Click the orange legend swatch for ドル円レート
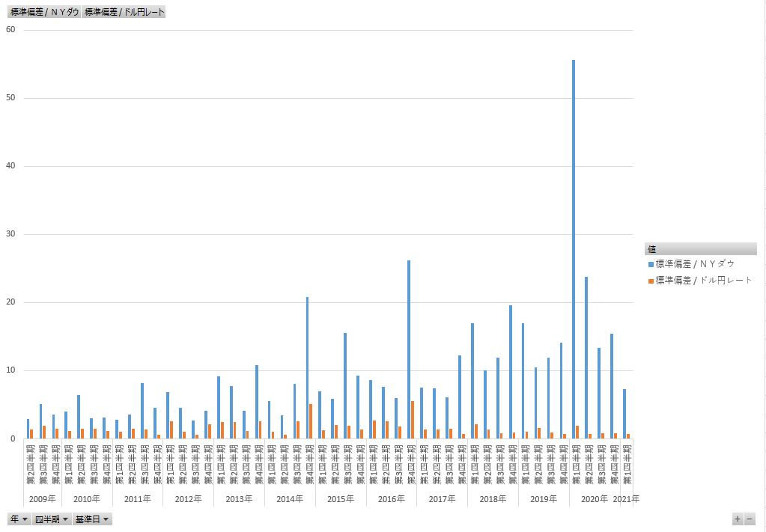The width and height of the screenshot is (766, 532). click(x=651, y=281)
